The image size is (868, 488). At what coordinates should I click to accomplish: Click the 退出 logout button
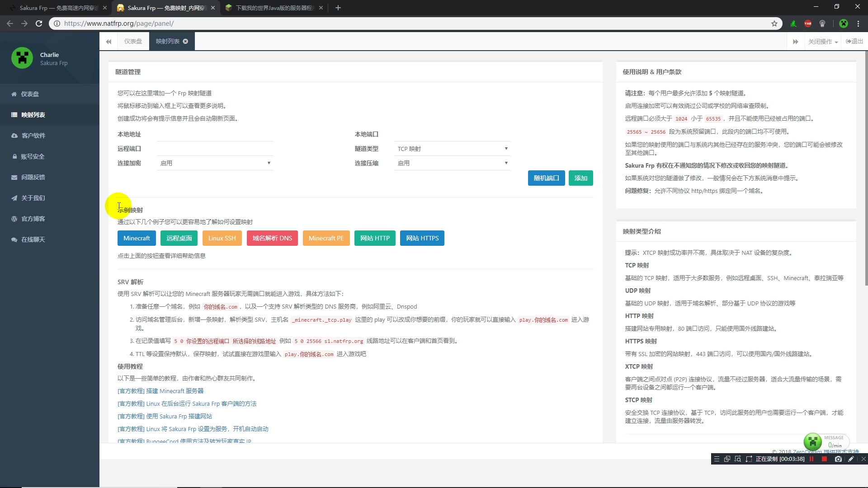[x=854, y=41]
